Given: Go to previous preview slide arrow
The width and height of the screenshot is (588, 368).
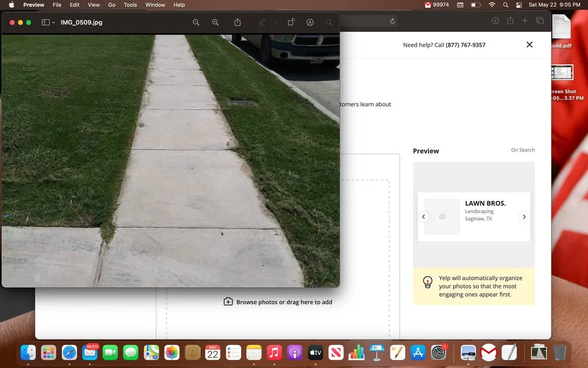Looking at the screenshot, I should 423,217.
